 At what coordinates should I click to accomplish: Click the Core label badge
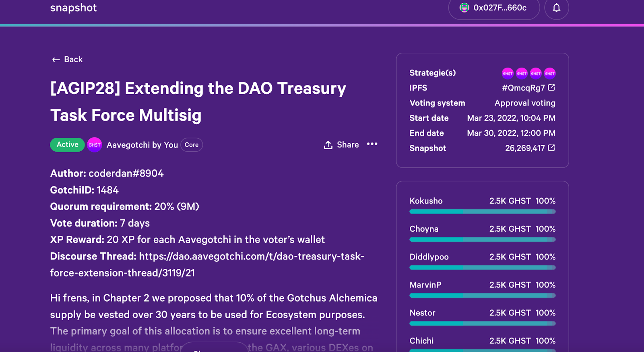pos(192,145)
